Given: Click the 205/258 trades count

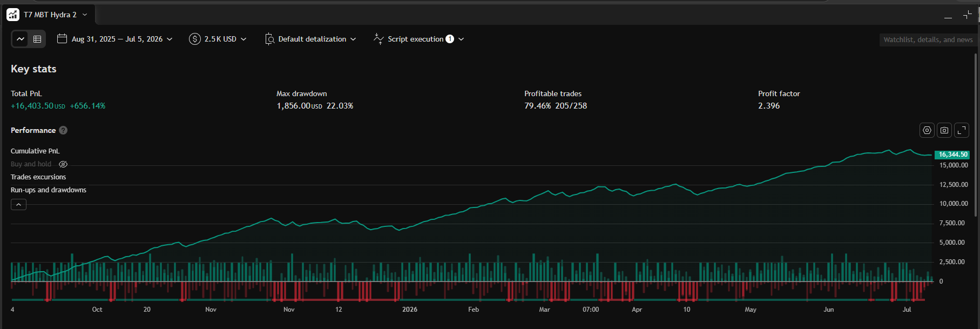Looking at the screenshot, I should [571, 106].
